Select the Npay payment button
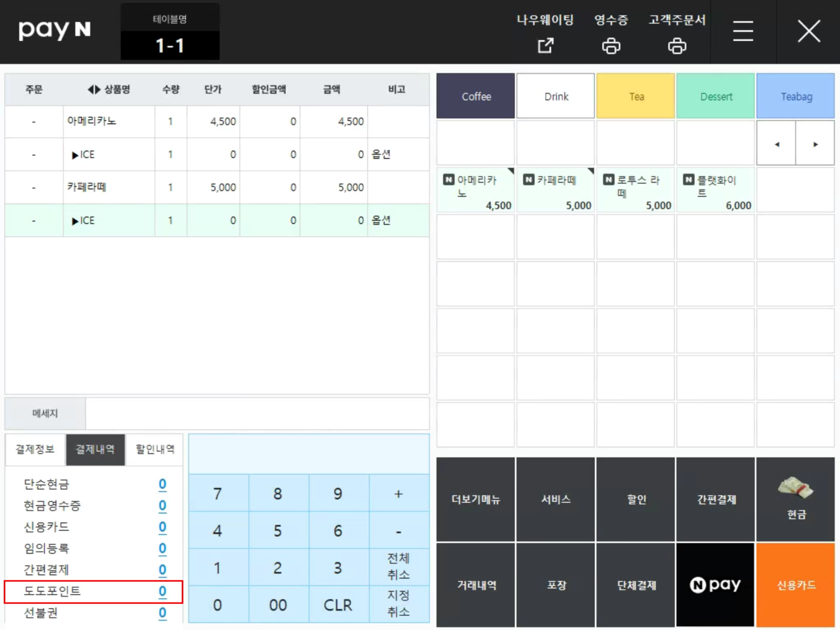Viewport: 840px width, 630px height. click(715, 584)
